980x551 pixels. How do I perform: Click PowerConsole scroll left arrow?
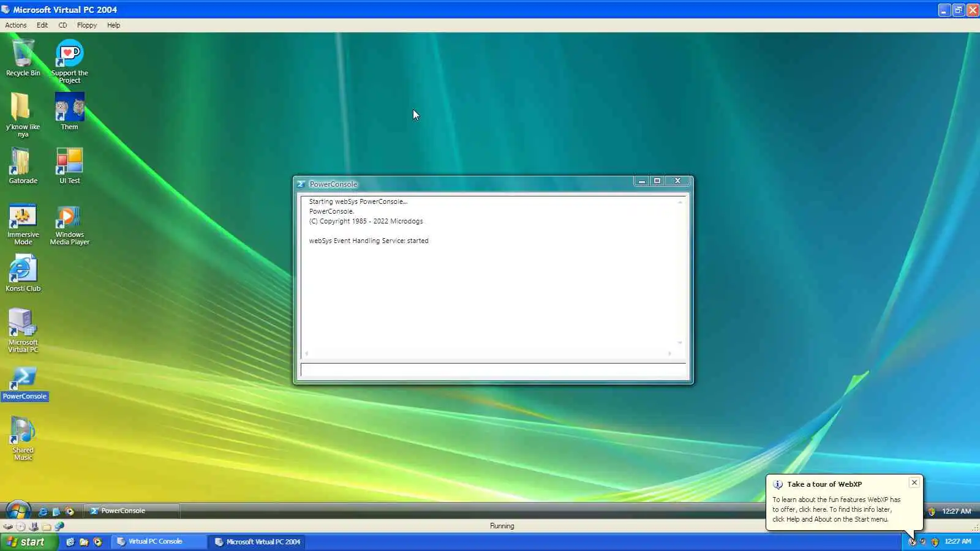(307, 353)
